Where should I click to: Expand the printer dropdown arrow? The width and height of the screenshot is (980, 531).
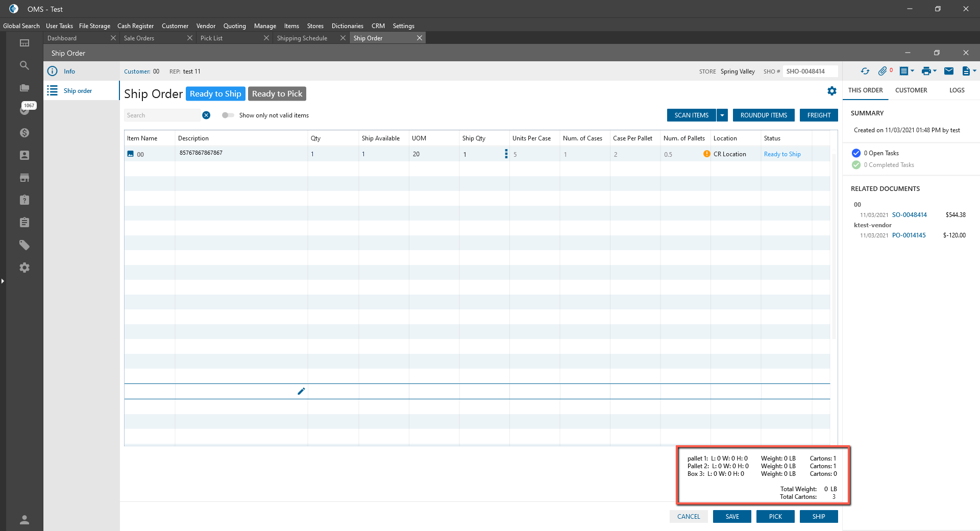point(935,71)
